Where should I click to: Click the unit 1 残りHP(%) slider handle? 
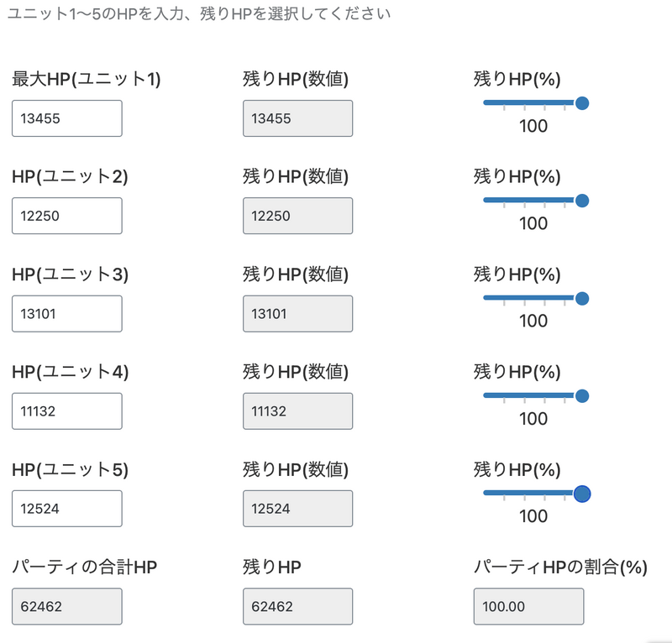pos(581,103)
